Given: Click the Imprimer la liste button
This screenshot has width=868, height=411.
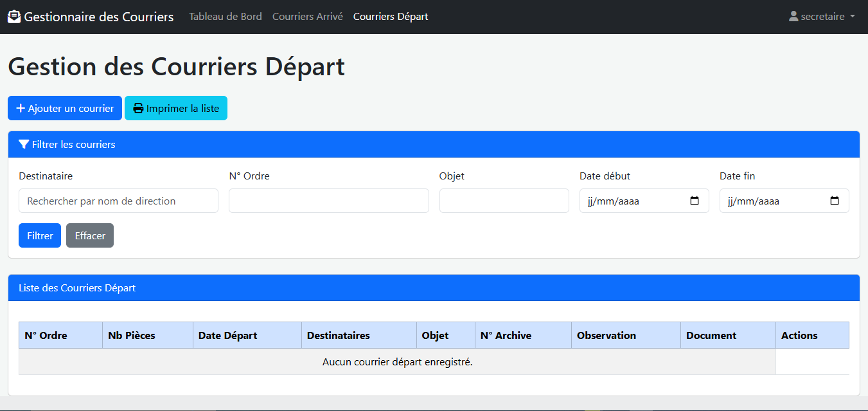Looking at the screenshot, I should click(176, 108).
